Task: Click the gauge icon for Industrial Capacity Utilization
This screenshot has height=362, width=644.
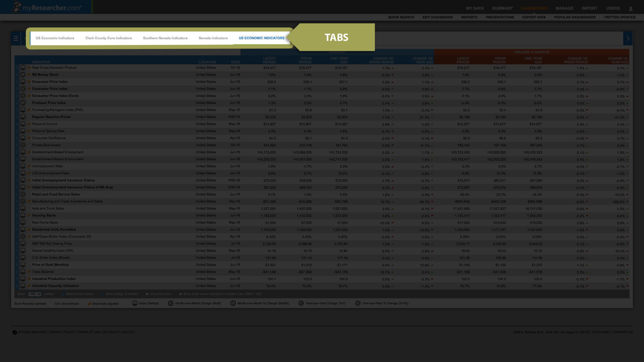Action: [23, 286]
